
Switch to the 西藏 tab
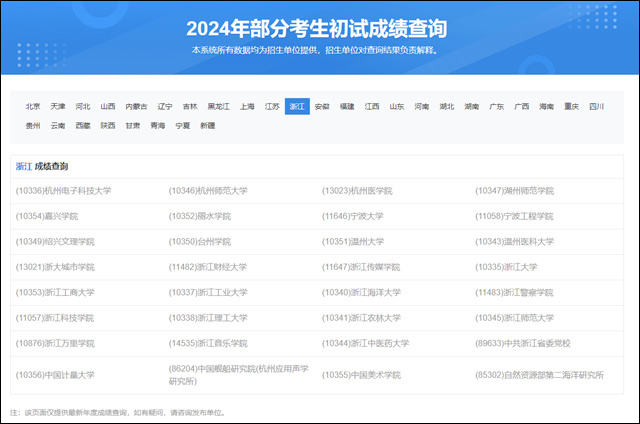click(x=83, y=126)
